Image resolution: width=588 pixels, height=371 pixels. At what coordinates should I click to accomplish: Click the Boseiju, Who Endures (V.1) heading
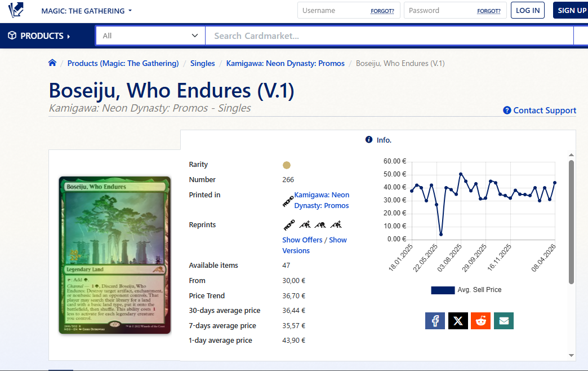(x=171, y=91)
